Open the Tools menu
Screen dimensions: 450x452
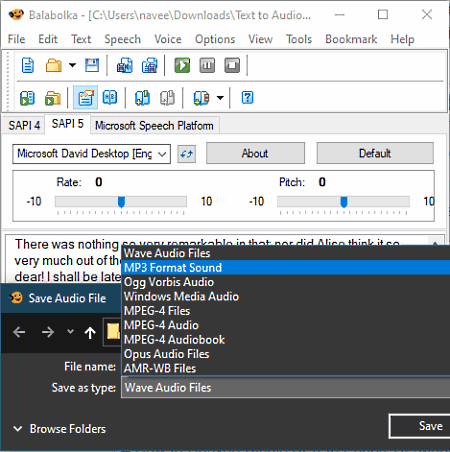[x=299, y=39]
